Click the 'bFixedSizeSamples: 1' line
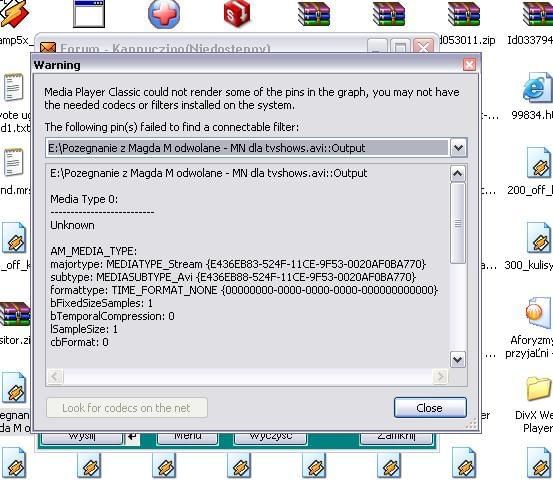The image size is (553, 483). coord(102,303)
